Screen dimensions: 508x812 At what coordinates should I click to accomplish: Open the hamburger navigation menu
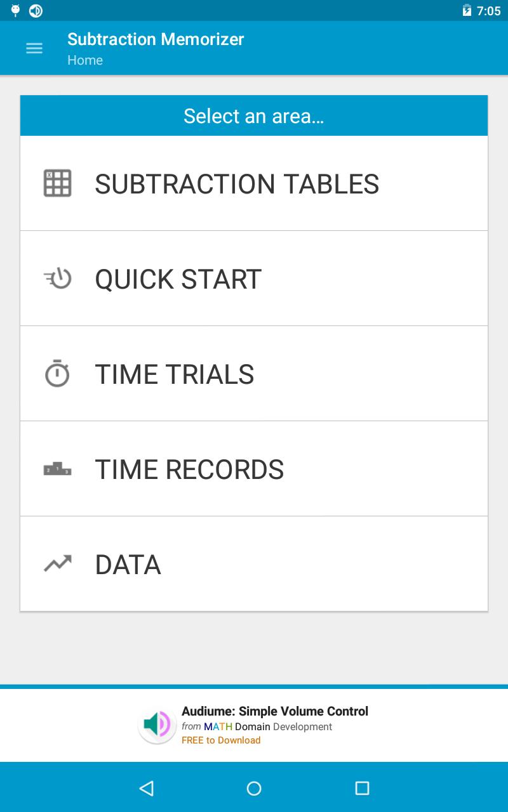click(34, 48)
